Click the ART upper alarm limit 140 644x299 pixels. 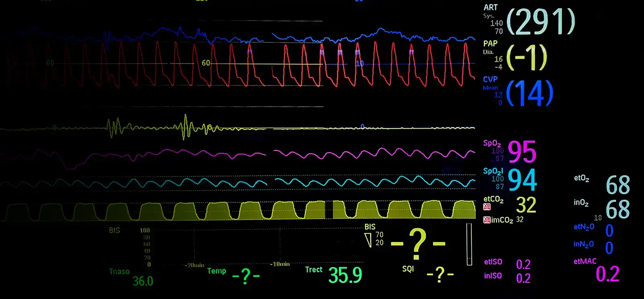[x=497, y=23]
